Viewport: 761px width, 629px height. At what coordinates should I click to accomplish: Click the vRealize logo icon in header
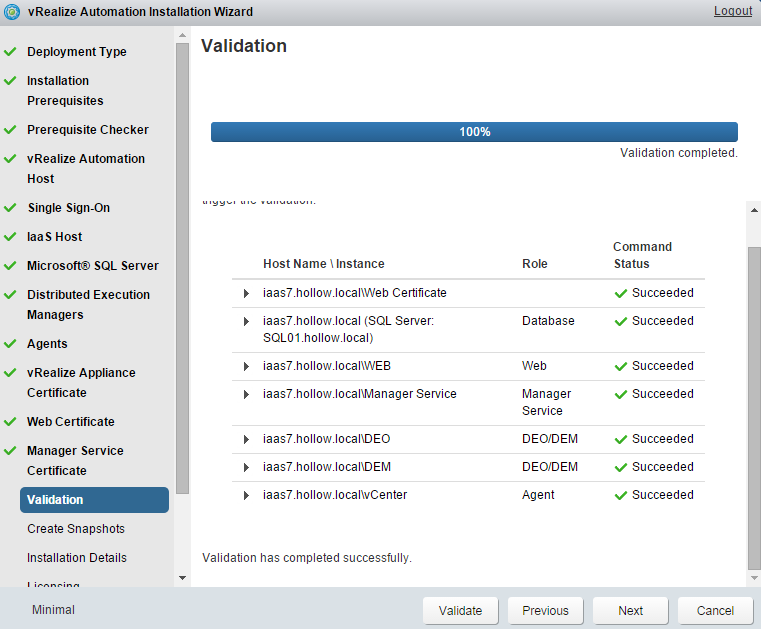pos(12,12)
